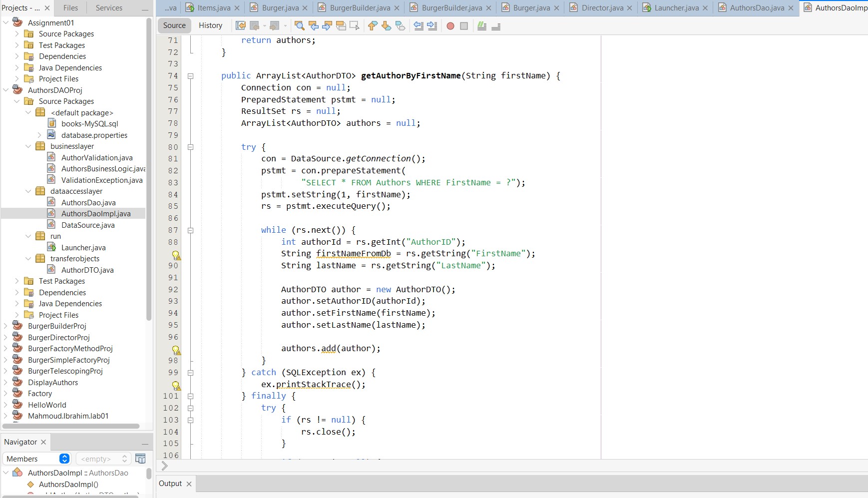Screen dimensions: 868x498
Task: Click lightbulb hint on line 89
Action: 176,255
